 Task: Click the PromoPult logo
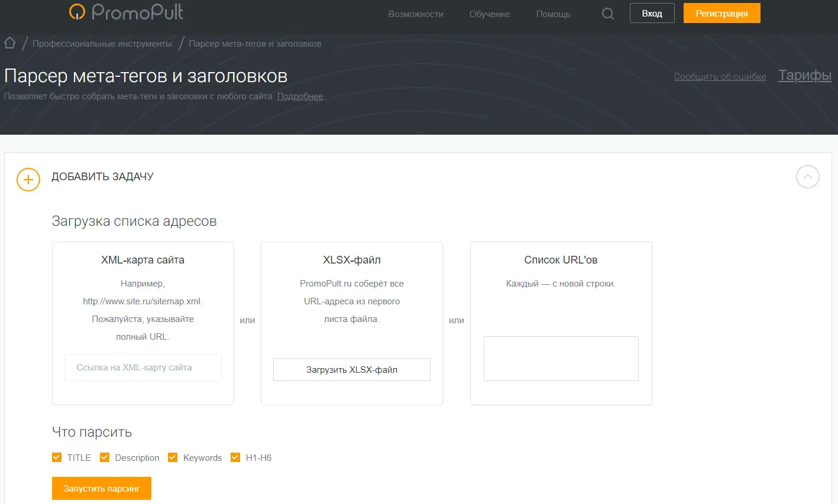point(126,12)
